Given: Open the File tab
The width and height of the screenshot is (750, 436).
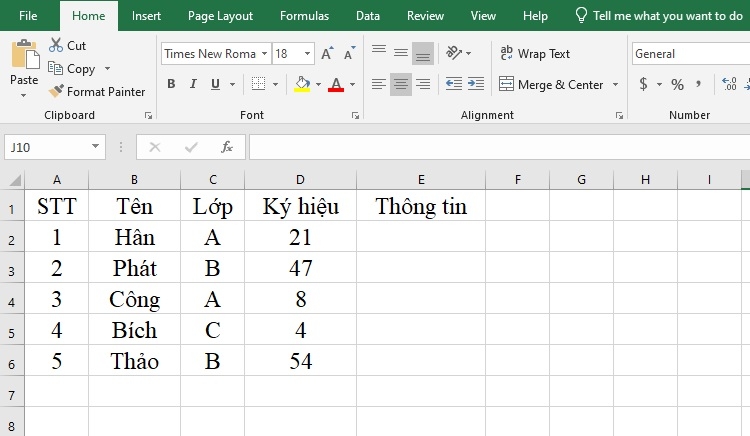Looking at the screenshot, I should point(28,16).
